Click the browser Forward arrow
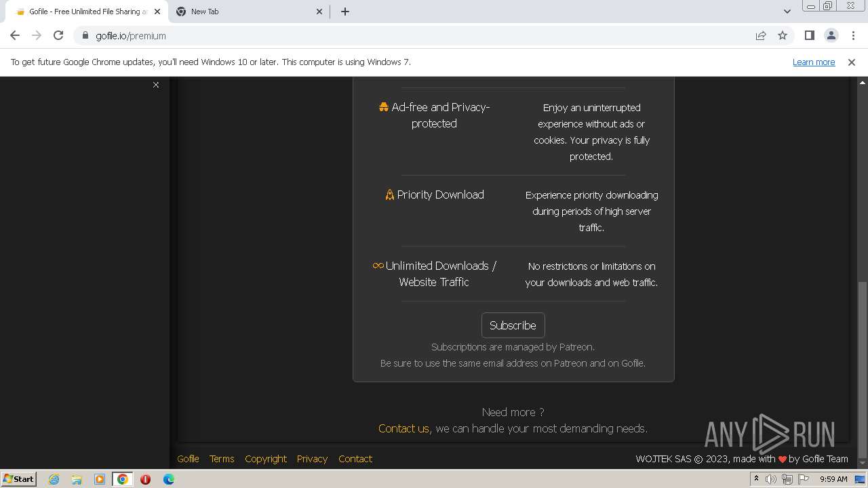 click(37, 36)
